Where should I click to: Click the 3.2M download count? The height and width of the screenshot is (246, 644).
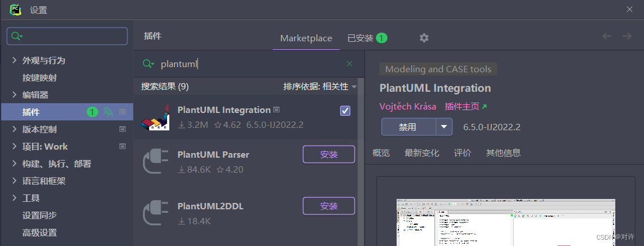193,124
